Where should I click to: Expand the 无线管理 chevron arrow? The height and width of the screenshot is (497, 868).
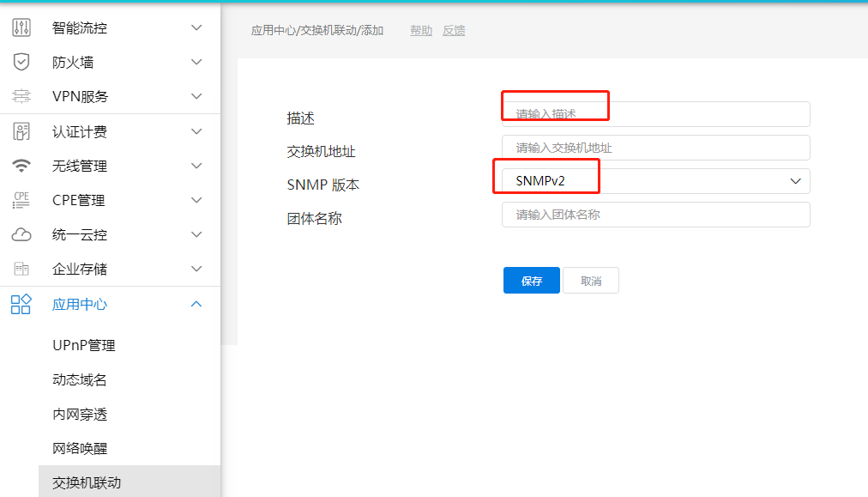point(196,166)
